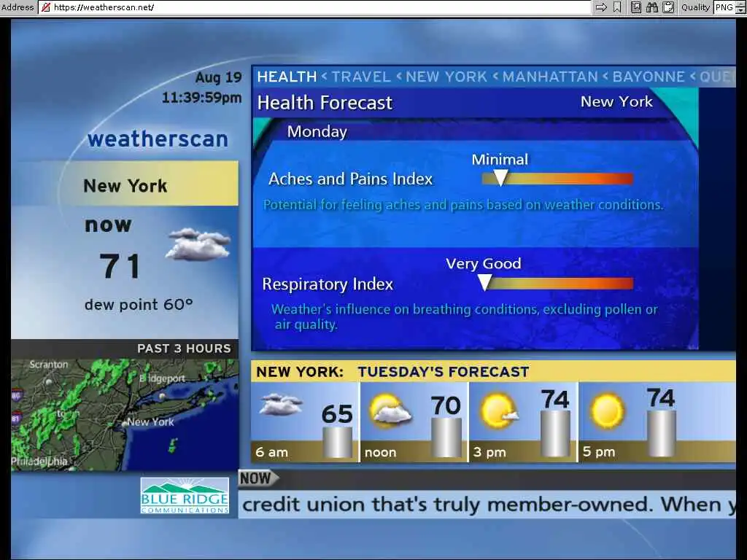The height and width of the screenshot is (560, 747).
Task: Click the Aug 19 date text
Action: tap(219, 77)
